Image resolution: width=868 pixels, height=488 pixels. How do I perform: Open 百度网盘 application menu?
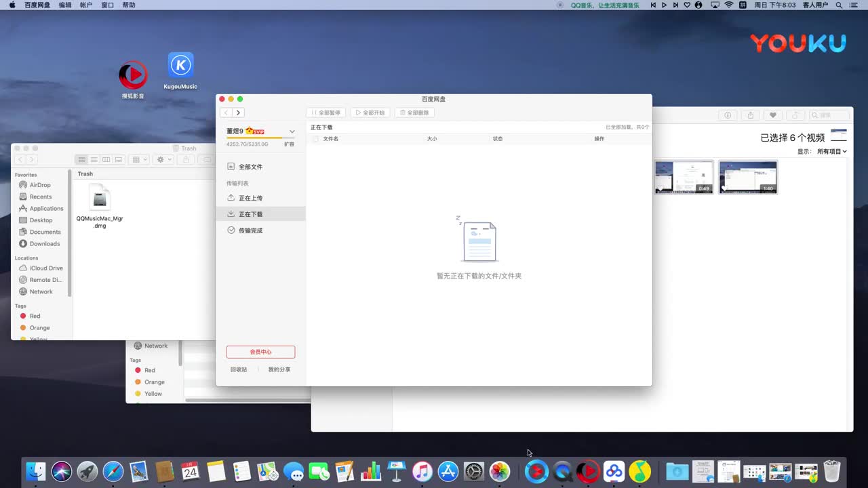tap(37, 5)
